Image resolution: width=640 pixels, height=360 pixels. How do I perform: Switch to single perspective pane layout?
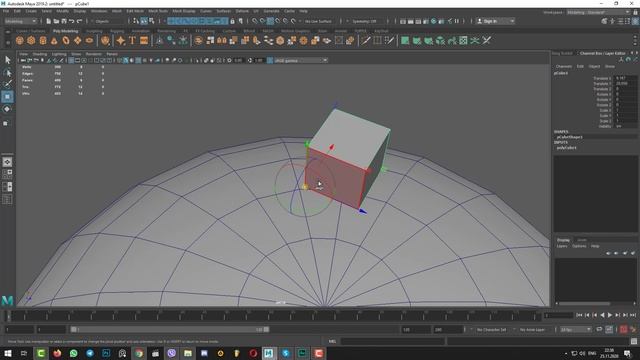(x=7, y=162)
